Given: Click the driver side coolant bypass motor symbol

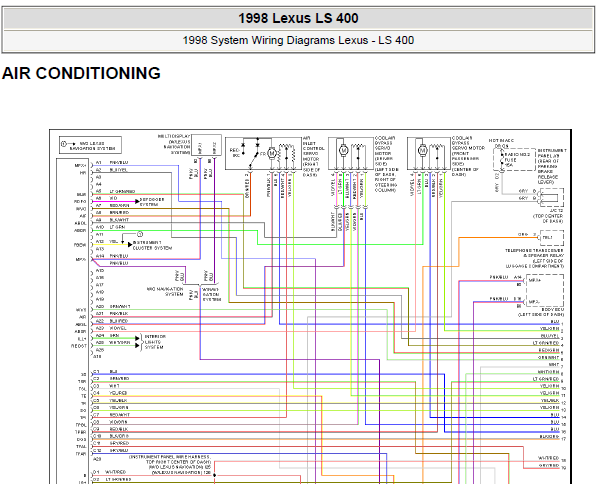Looking at the screenshot, I should (x=343, y=150).
